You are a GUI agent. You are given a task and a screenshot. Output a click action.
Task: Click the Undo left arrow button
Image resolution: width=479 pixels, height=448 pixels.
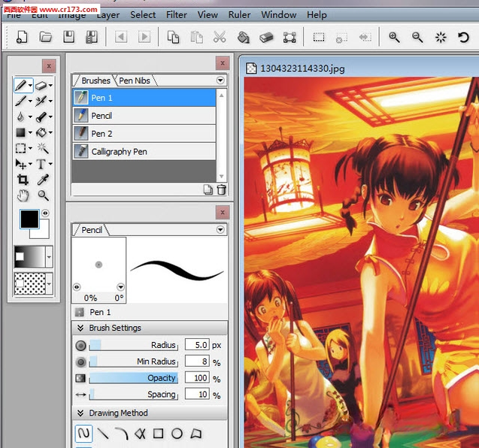(121, 38)
